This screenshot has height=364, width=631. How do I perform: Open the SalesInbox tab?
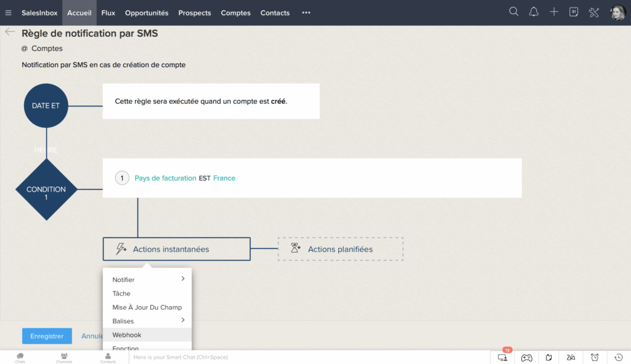tap(39, 13)
